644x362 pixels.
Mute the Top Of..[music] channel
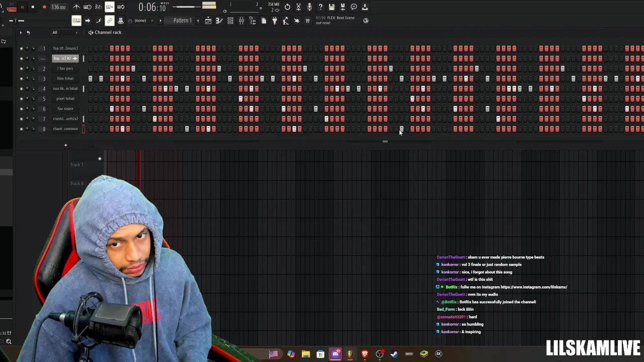point(21,48)
